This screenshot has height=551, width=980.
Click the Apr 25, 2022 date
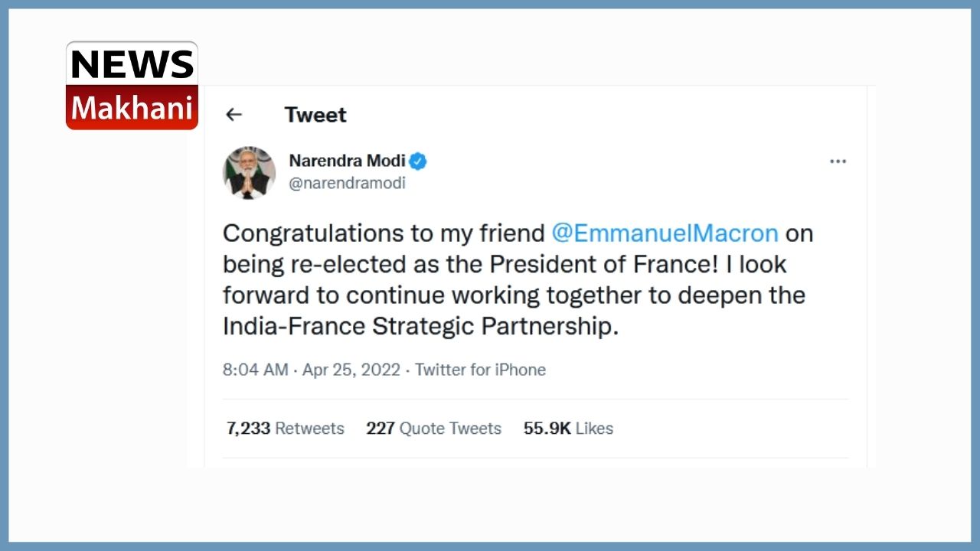click(351, 370)
